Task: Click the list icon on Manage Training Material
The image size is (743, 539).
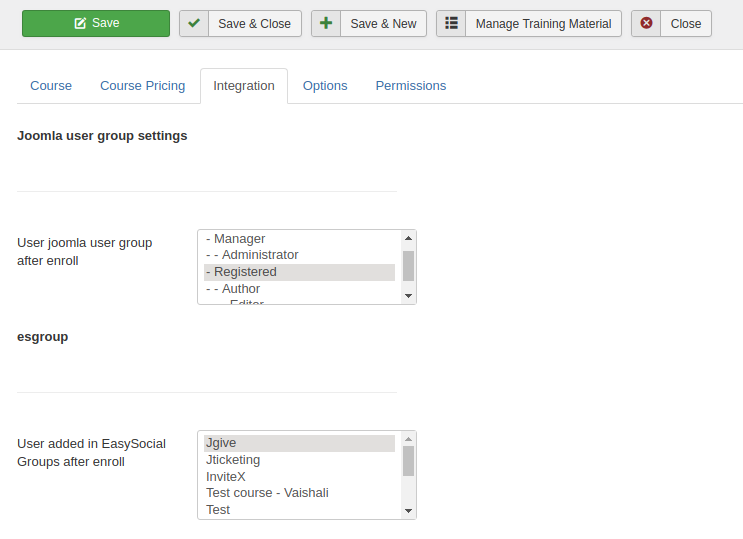Action: [451, 24]
